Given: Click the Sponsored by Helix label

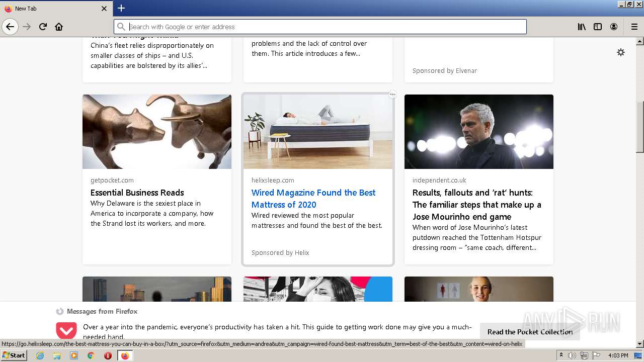Looking at the screenshot, I should 280,252.
